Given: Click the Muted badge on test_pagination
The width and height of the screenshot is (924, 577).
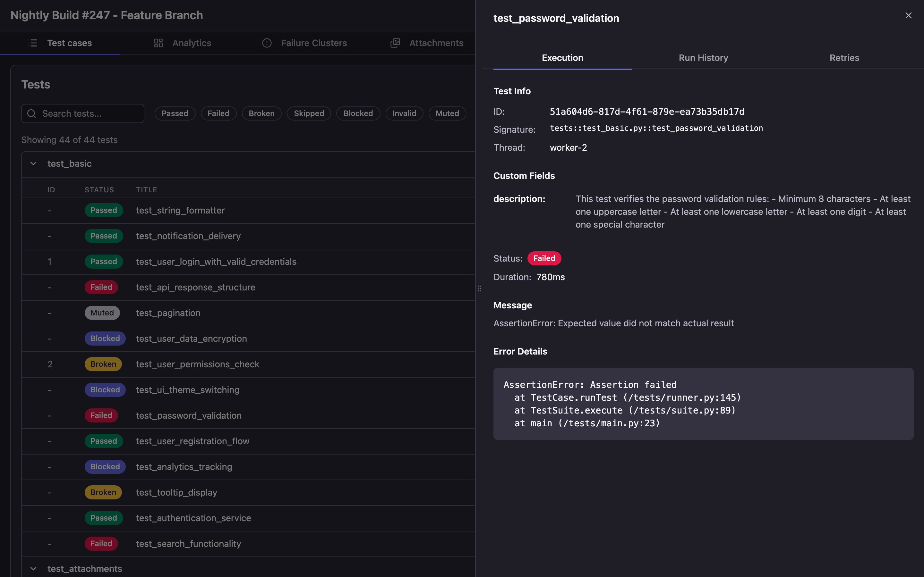Looking at the screenshot, I should click(102, 313).
